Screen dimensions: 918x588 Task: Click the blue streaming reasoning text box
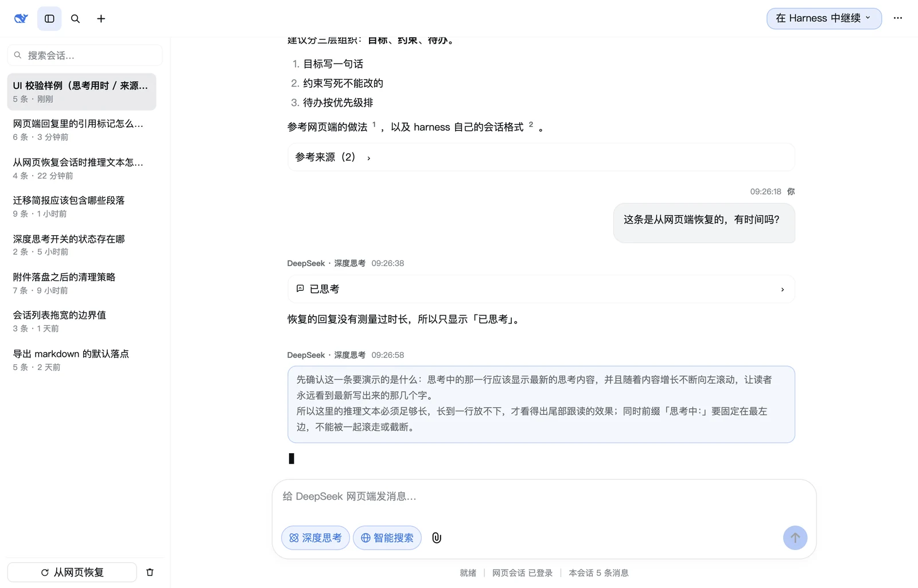tap(541, 404)
